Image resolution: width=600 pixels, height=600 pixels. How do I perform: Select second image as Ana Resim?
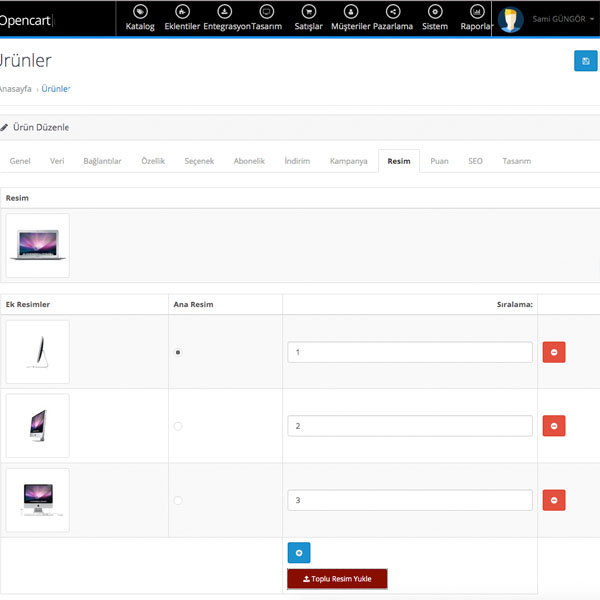[178, 426]
